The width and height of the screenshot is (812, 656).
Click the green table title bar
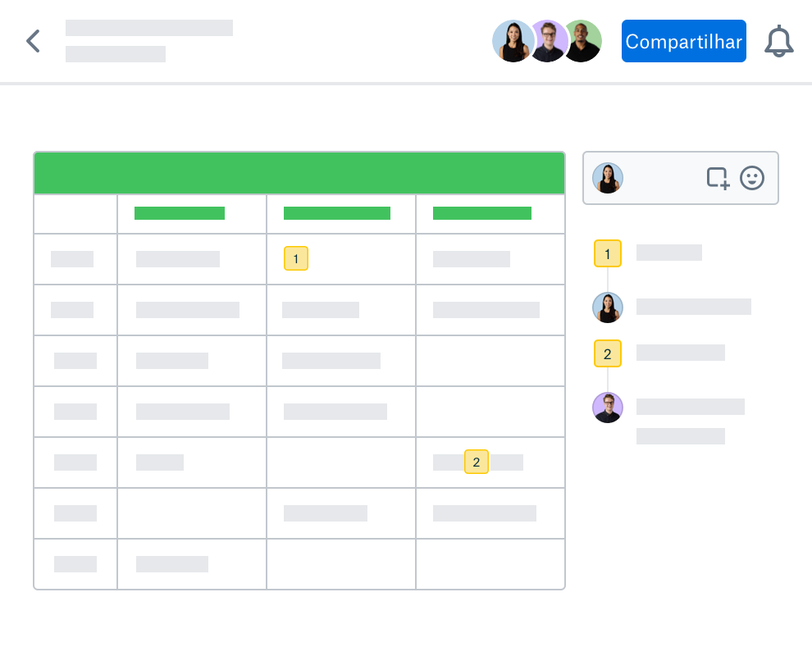(299, 173)
